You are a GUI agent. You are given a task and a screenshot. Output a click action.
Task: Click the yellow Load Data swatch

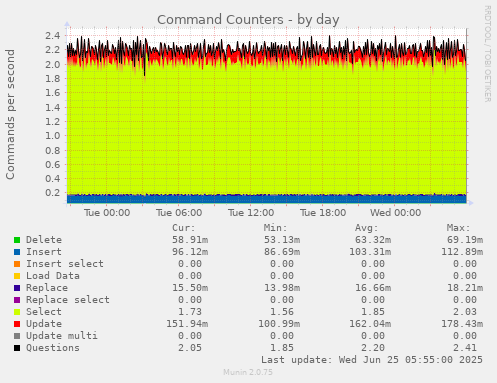click(x=17, y=276)
